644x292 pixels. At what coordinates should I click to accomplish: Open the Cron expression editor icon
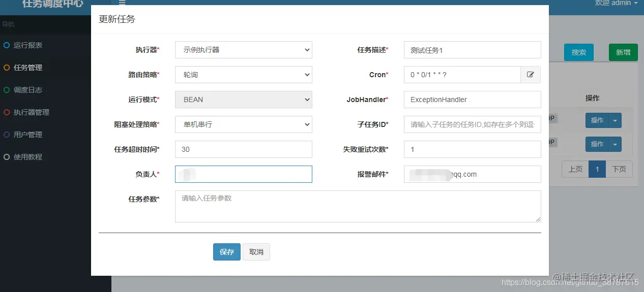click(531, 75)
